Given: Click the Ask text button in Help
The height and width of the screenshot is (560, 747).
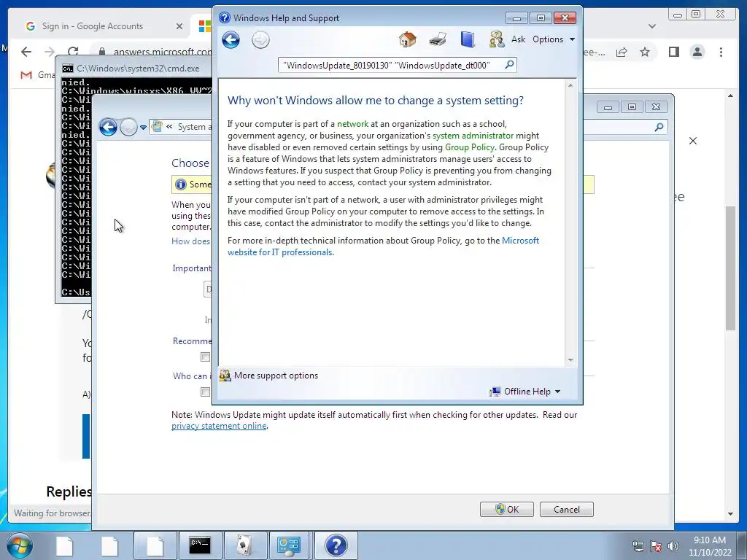Looking at the screenshot, I should pyautogui.click(x=519, y=39).
